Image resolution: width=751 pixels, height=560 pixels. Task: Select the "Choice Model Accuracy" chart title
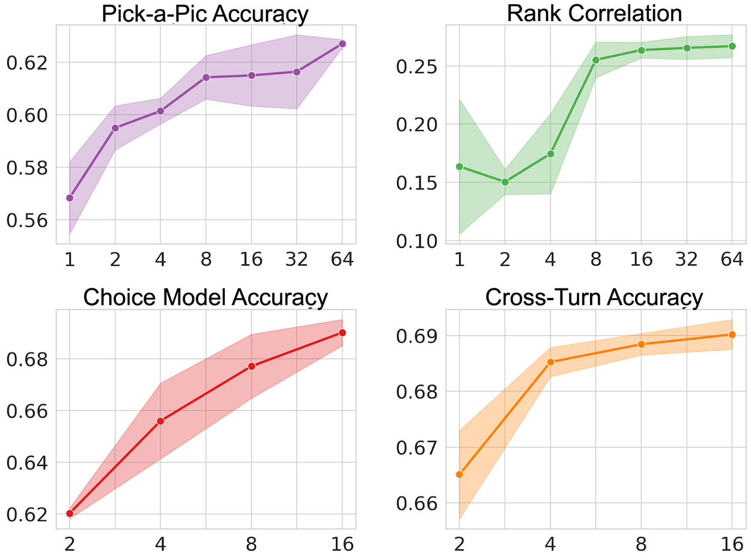[205, 297]
